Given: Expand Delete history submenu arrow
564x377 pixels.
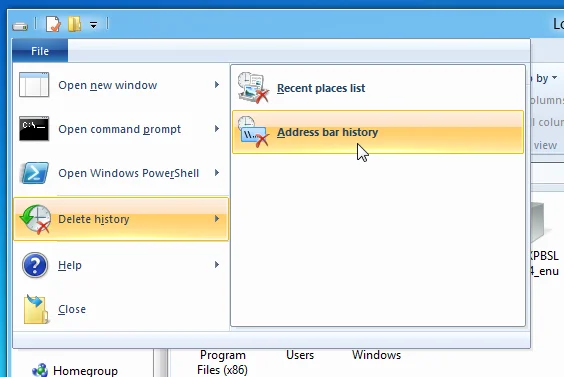Looking at the screenshot, I should click(217, 219).
